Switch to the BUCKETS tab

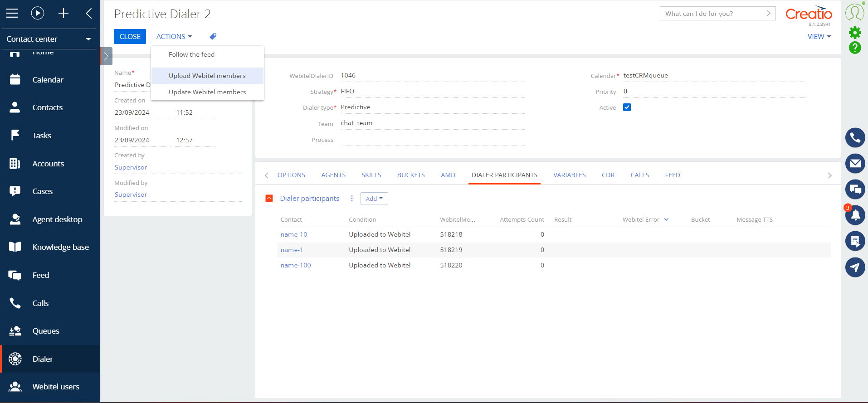(x=411, y=175)
